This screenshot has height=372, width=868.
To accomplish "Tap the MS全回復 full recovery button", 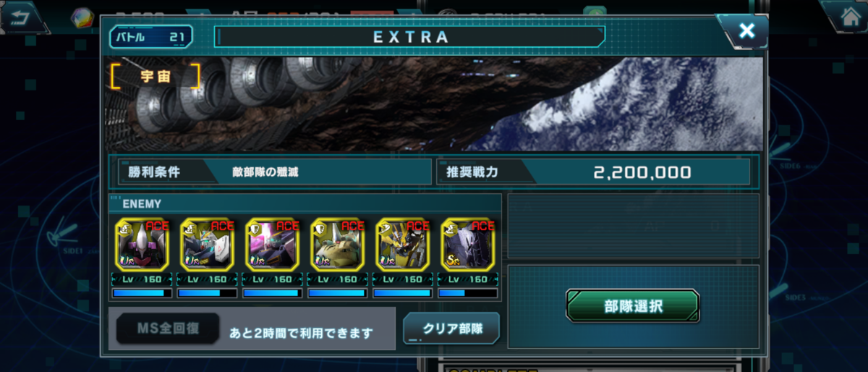I will [168, 329].
